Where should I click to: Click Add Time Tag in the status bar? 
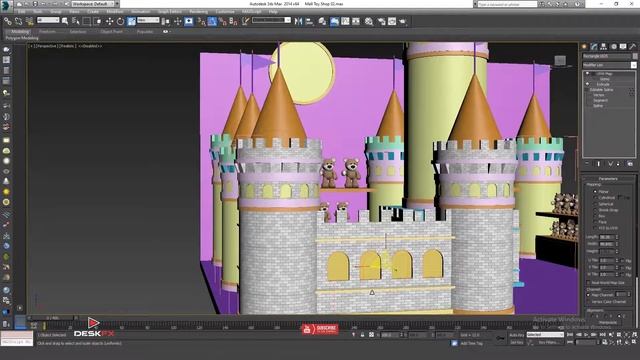coord(471,343)
